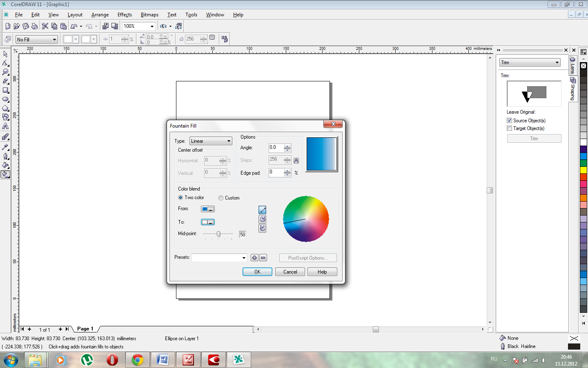
Task: Click the color wheel in Color blend
Action: [306, 219]
